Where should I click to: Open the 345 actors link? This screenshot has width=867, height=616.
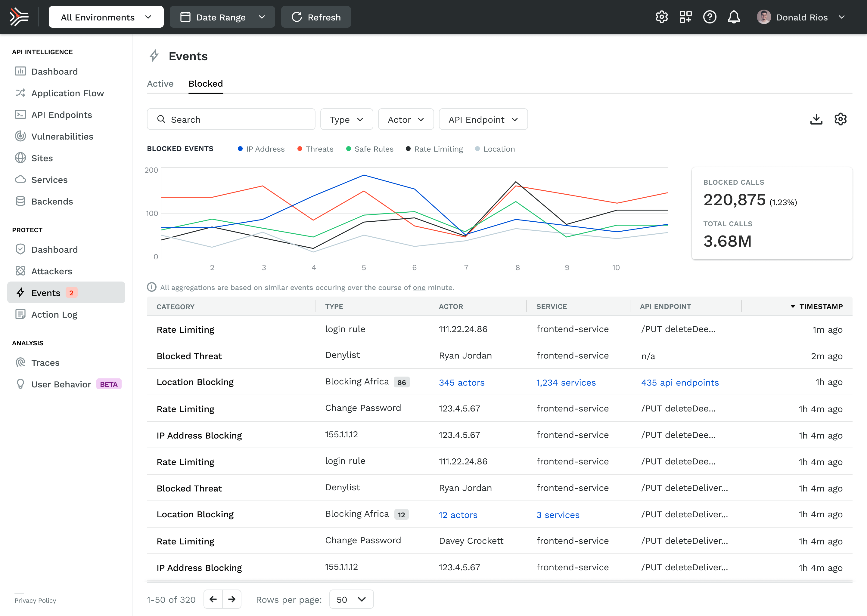coord(461,383)
